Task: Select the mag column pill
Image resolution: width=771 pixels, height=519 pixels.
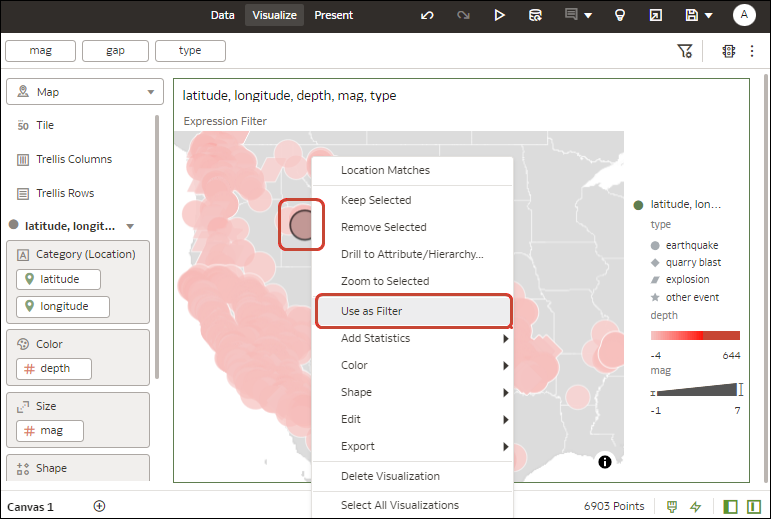Action: point(50,431)
